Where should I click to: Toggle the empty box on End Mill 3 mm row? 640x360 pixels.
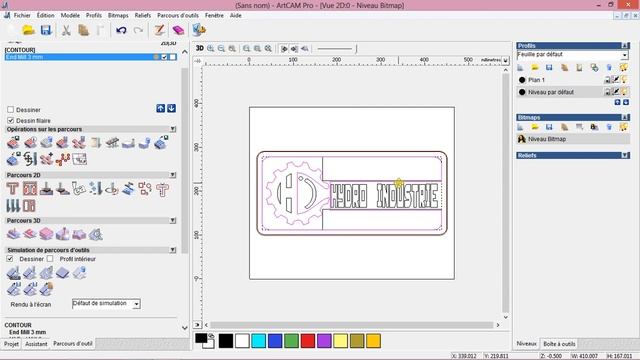point(173,57)
